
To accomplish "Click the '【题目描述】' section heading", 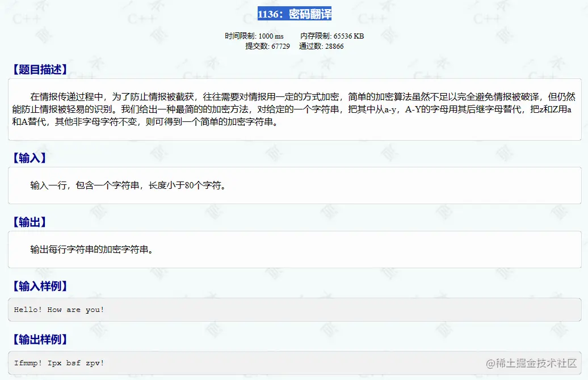I will [40, 69].
